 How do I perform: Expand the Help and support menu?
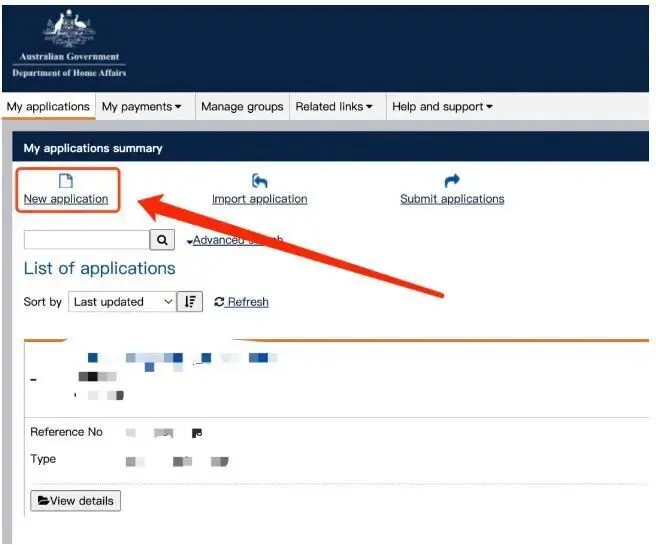442,107
